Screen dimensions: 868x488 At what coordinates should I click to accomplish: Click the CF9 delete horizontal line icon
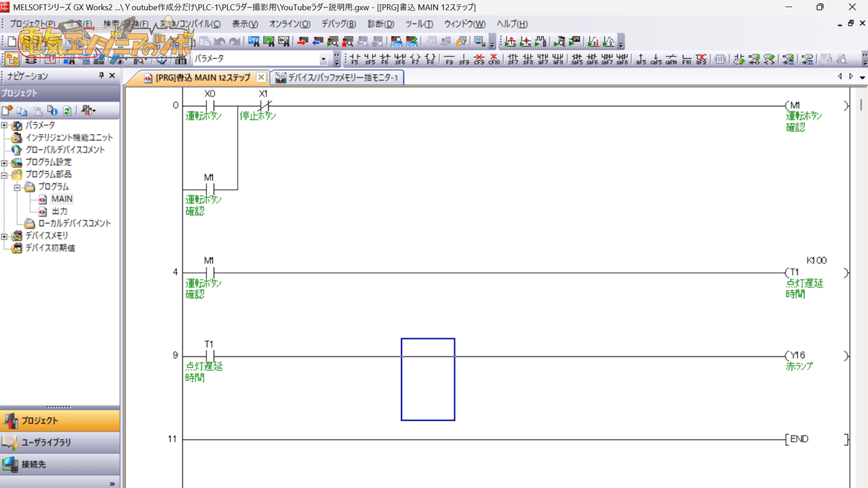click(x=479, y=59)
